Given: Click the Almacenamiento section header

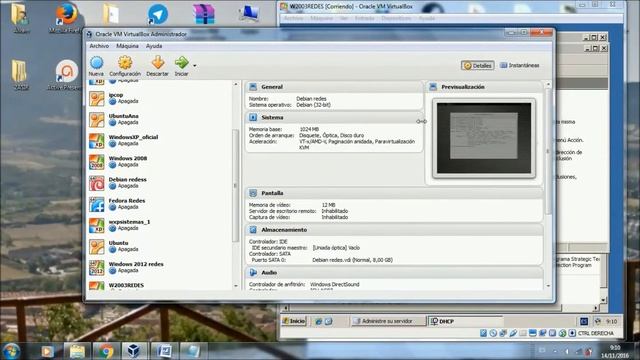Looking at the screenshot, I should pos(394,230).
